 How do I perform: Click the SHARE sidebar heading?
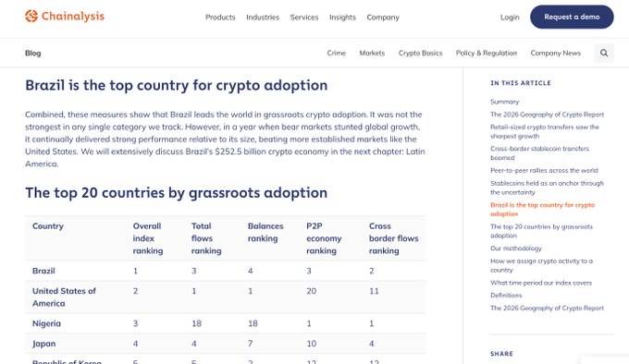click(x=501, y=354)
